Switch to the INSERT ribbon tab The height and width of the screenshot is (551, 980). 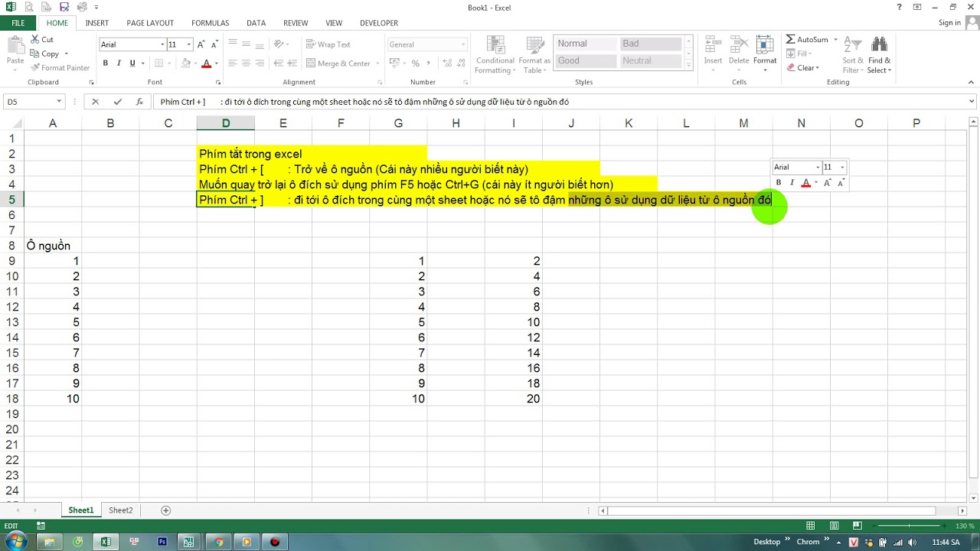tap(97, 23)
